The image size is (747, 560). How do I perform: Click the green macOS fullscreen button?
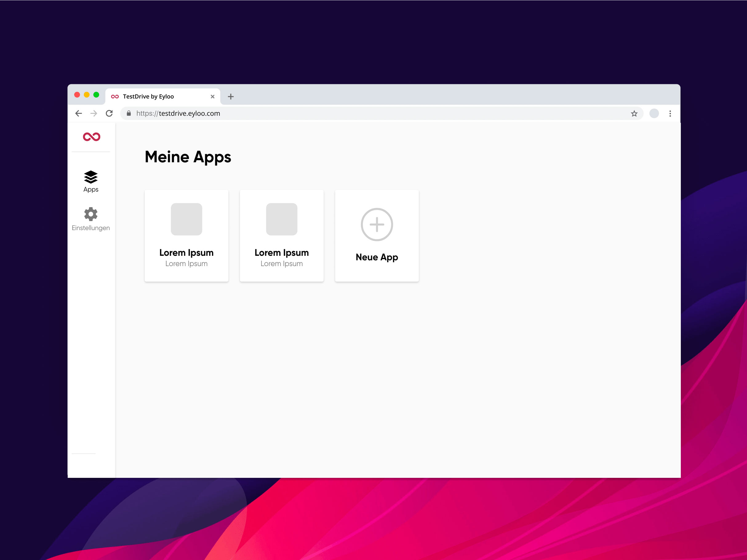pyautogui.click(x=96, y=95)
